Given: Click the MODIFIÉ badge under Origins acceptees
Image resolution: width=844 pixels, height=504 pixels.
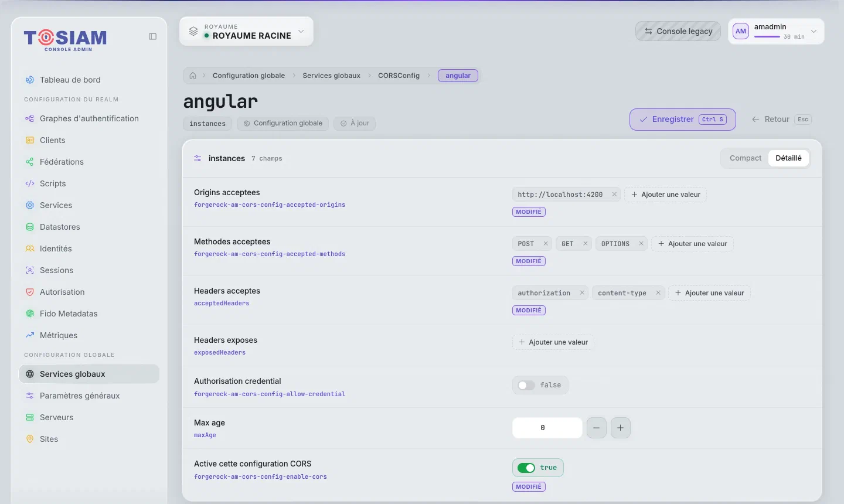Looking at the screenshot, I should 529,212.
